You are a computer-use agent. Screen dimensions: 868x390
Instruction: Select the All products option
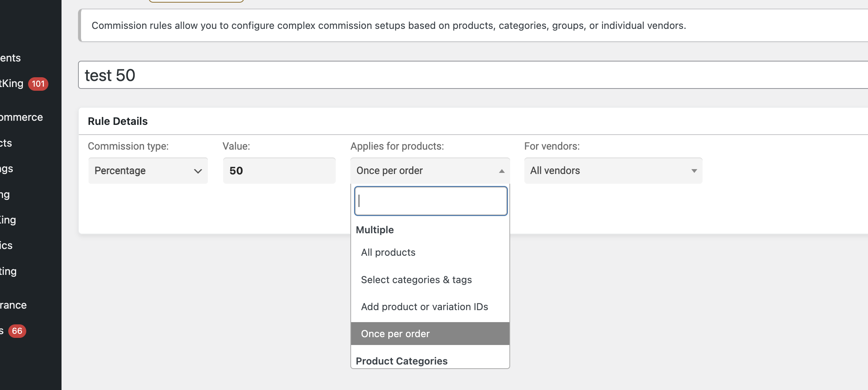tap(430, 252)
